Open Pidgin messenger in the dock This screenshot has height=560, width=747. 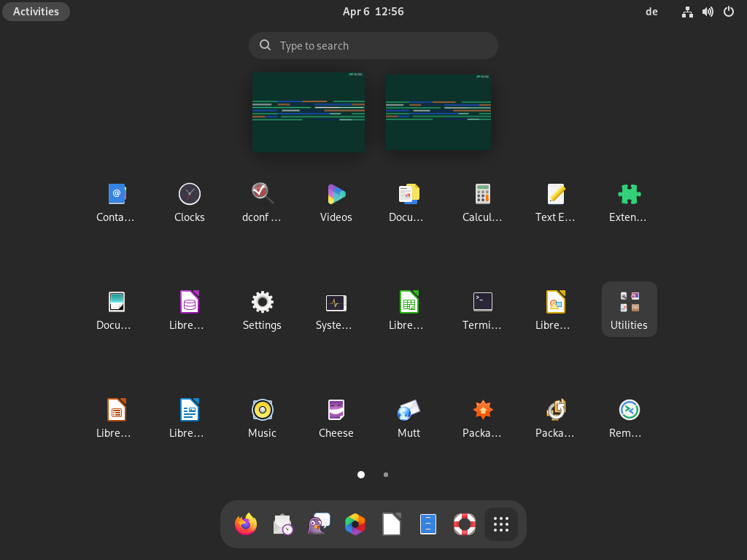319,524
